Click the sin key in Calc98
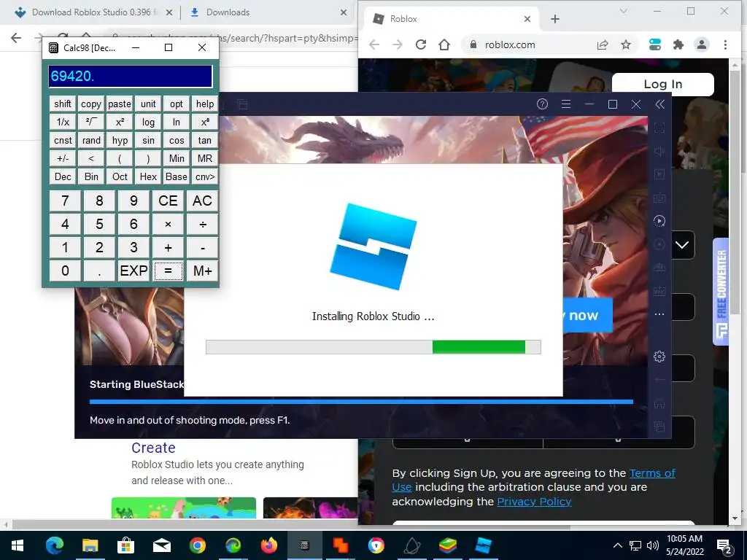 pos(148,141)
